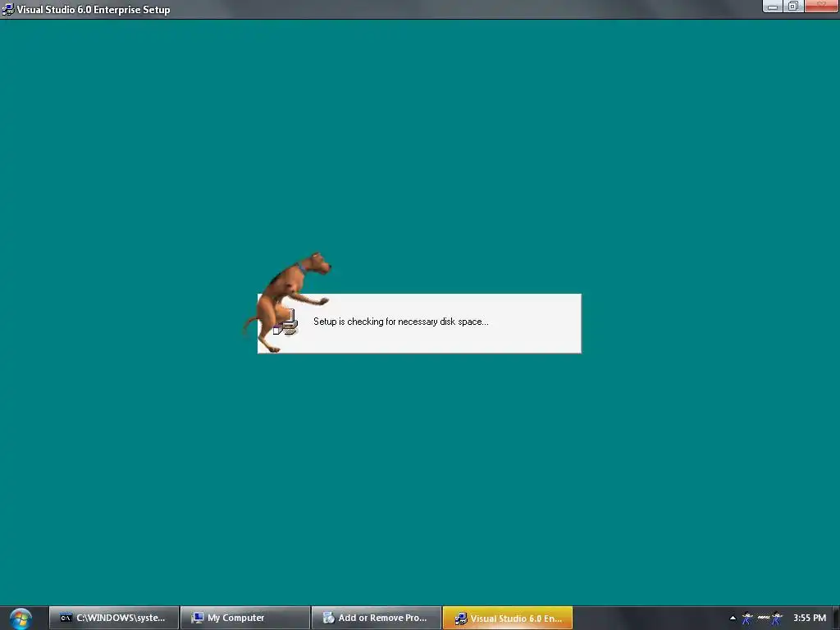The image size is (840, 630).
Task: Switch to Add or Remove Programs taskbar button
Action: [x=377, y=618]
